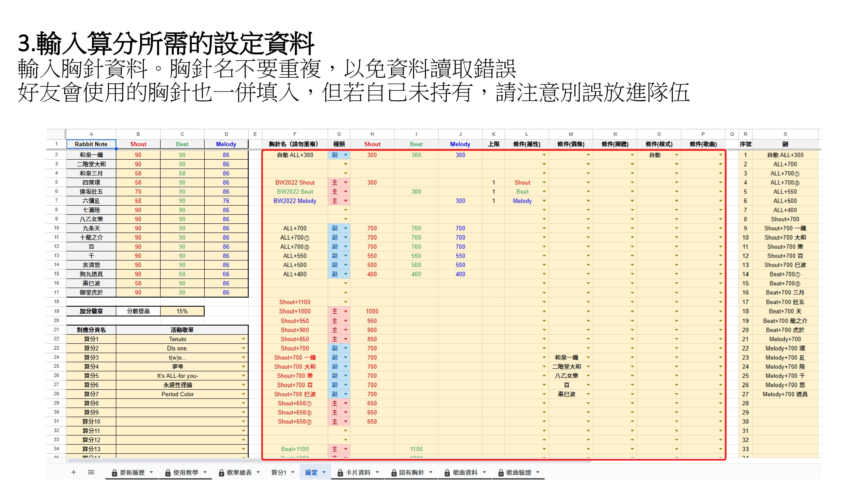868x488 pixels.
Task: Open the Tenuo song dropdown for 算分1
Action: tap(243, 339)
